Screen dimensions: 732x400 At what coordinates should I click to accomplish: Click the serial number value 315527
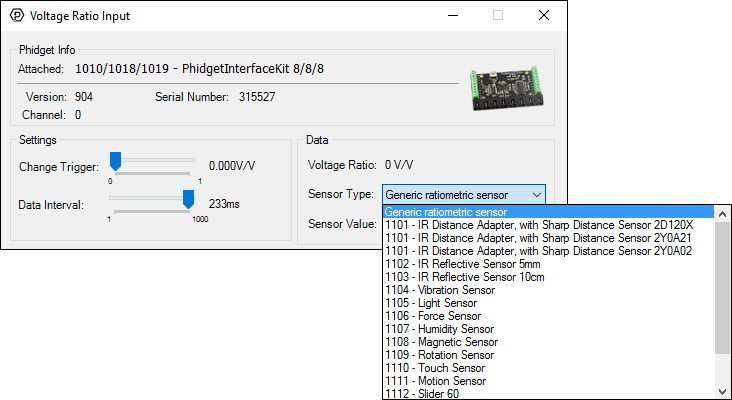(257, 97)
